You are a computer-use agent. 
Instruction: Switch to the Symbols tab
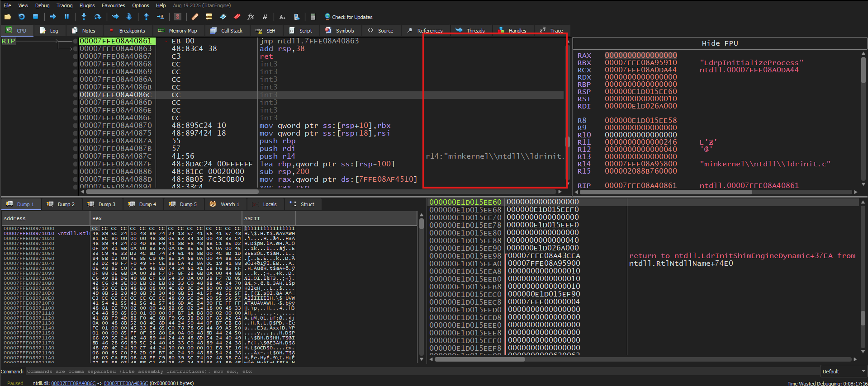click(x=340, y=31)
